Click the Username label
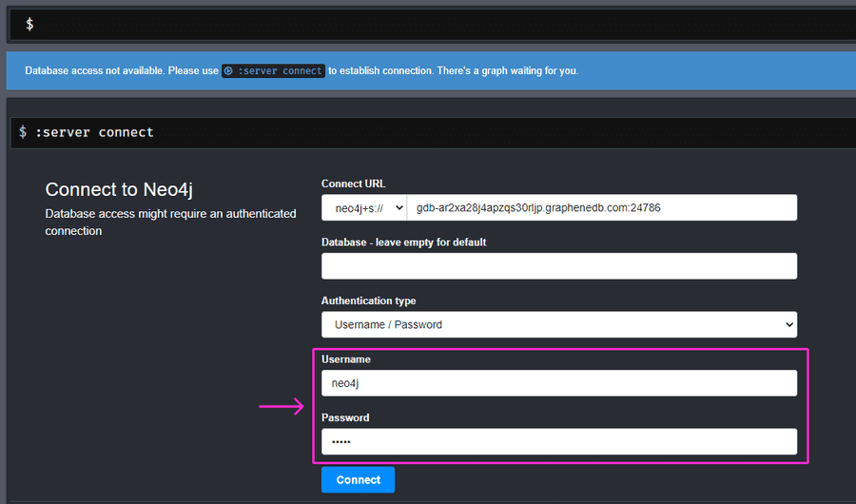Viewport: 856px width, 504px height. [345, 359]
